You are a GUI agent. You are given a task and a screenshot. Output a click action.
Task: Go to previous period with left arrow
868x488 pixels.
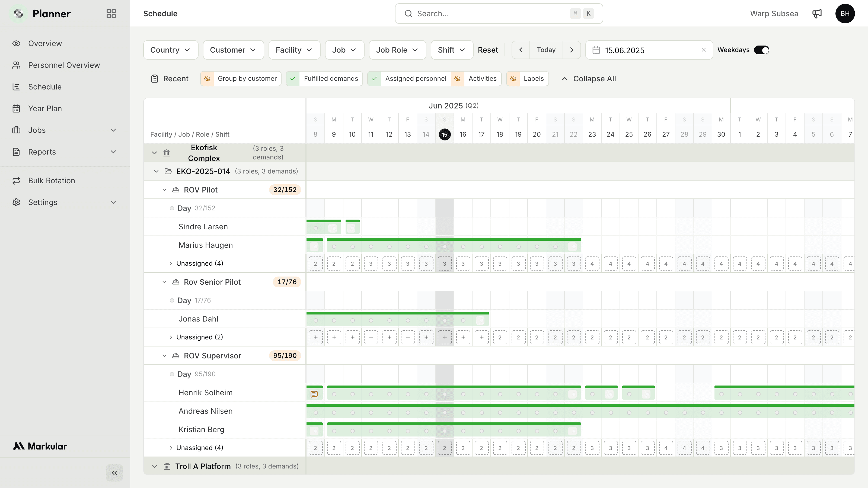click(x=521, y=50)
